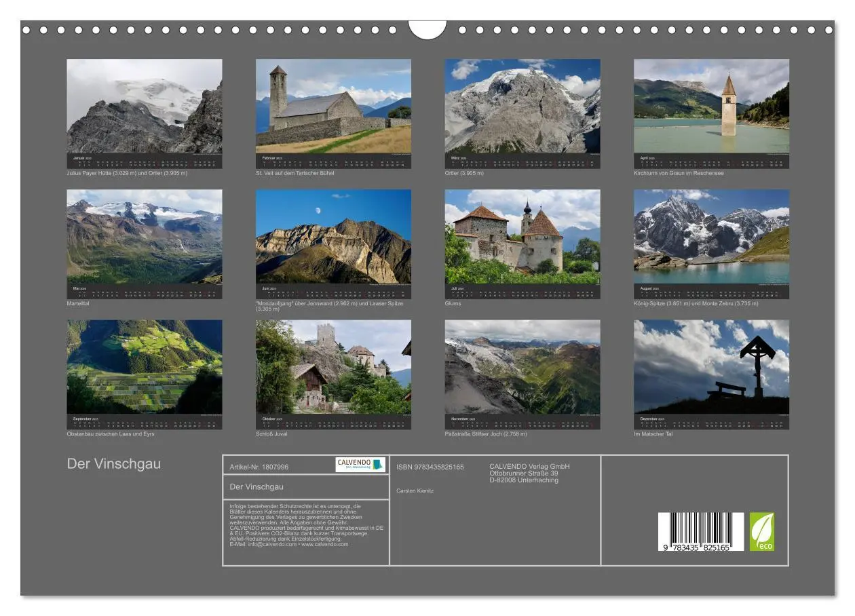This screenshot has width=855, height=616.
Task: Click the E-Mail info@calvendo.com line
Action: point(289,544)
